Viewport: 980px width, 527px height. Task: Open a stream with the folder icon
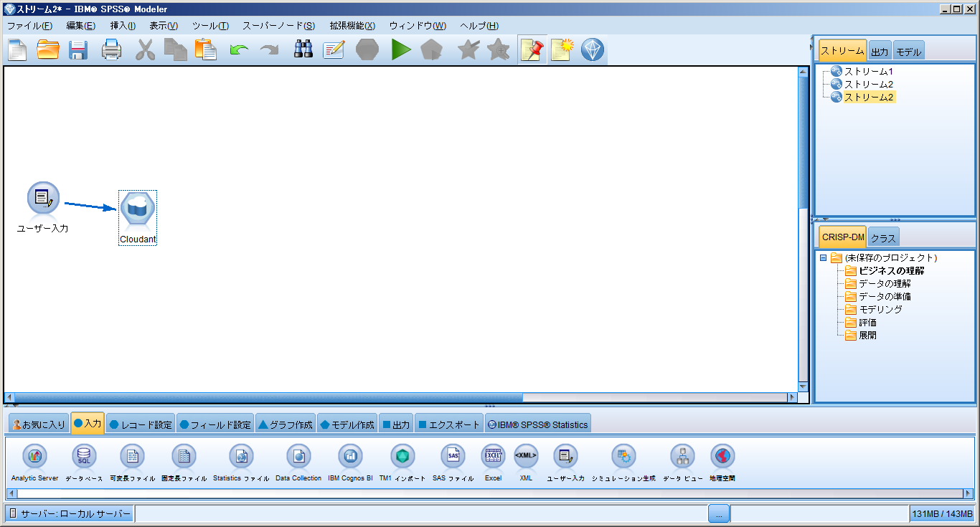[x=48, y=50]
